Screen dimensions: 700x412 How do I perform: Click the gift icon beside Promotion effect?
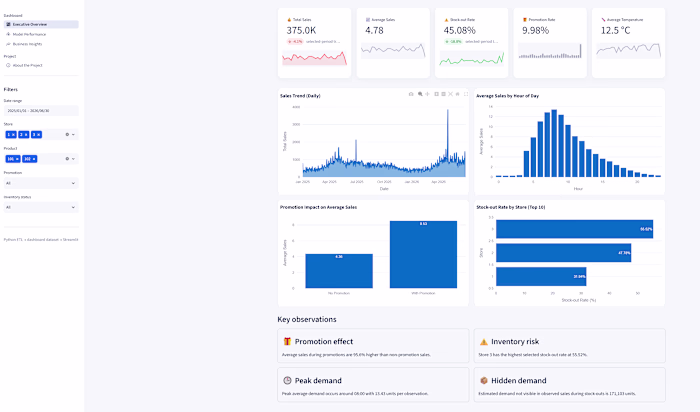click(287, 341)
